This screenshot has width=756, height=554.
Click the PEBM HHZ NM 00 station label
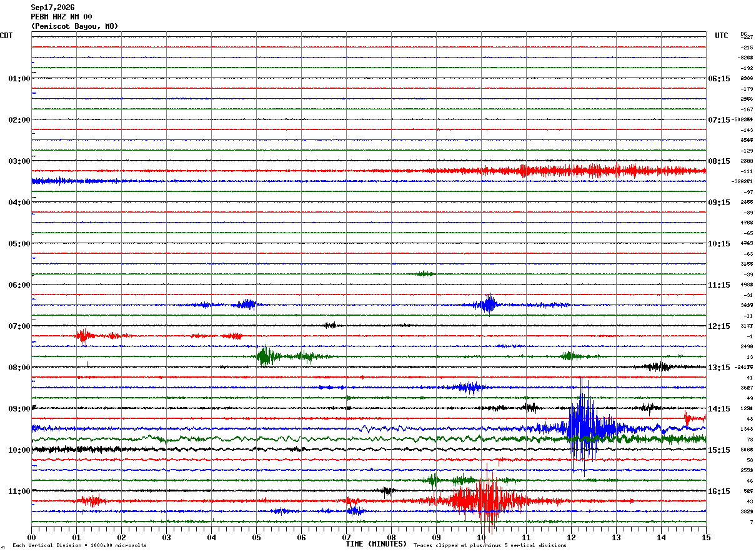(61, 17)
